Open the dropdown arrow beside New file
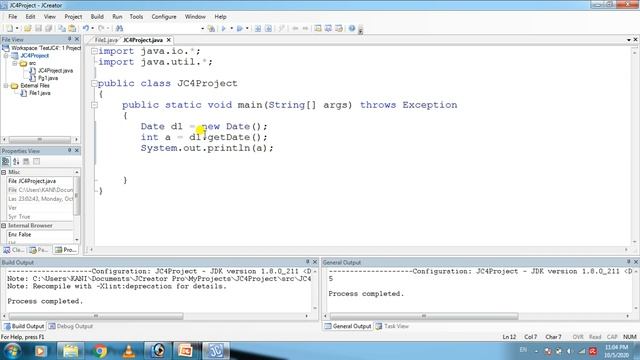The height and width of the screenshot is (360, 640). [17, 28]
